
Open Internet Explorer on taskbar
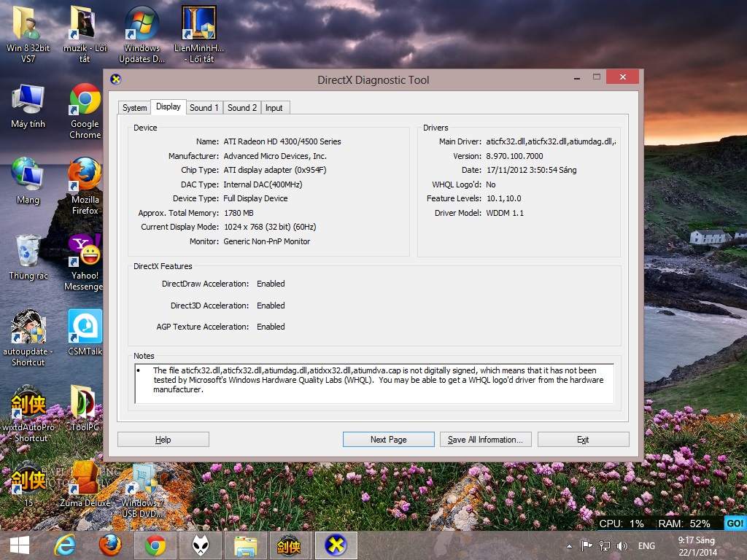coord(64,545)
